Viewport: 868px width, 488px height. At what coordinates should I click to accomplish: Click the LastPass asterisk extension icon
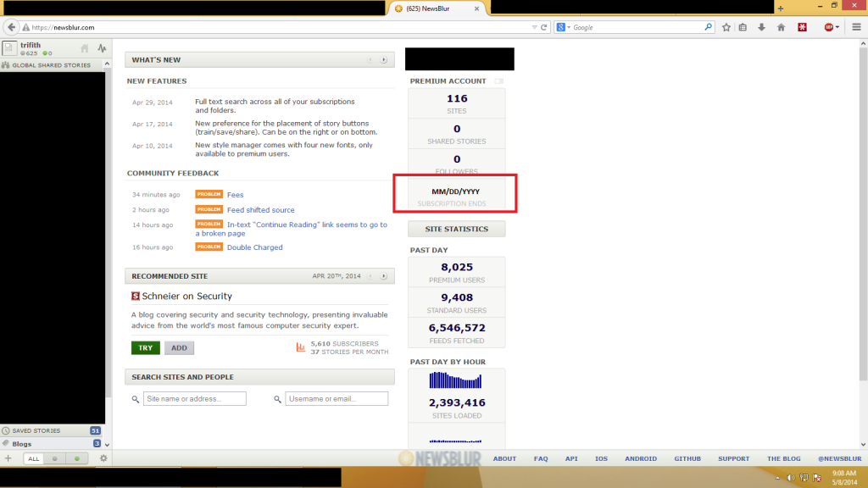point(802,27)
